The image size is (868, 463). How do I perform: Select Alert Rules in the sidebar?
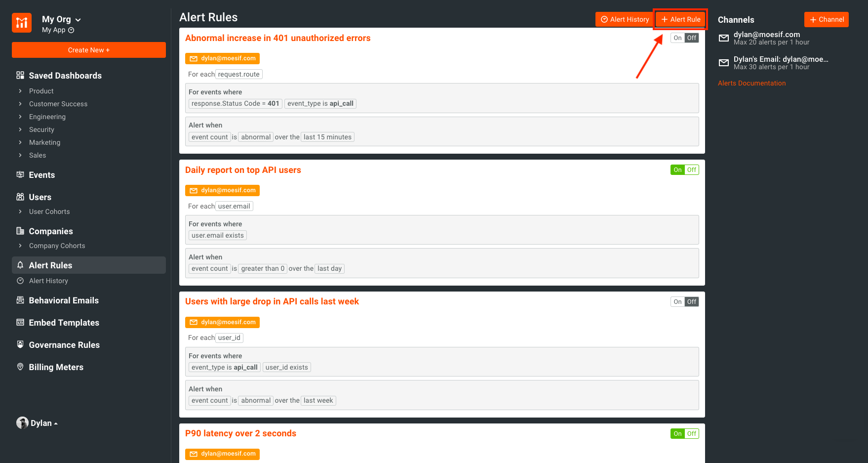coord(50,265)
